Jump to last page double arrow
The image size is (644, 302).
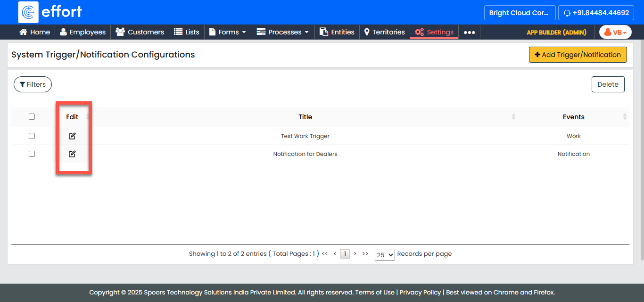tap(365, 253)
